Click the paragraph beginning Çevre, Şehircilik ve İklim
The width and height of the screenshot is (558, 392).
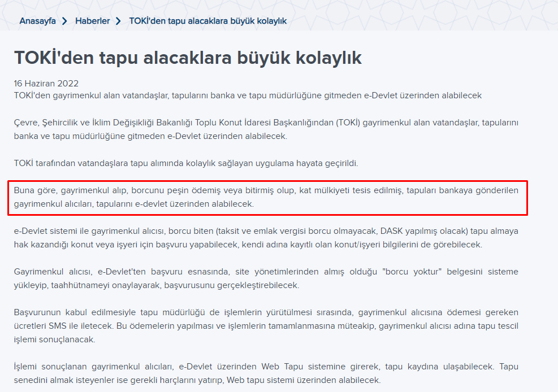click(x=266, y=129)
